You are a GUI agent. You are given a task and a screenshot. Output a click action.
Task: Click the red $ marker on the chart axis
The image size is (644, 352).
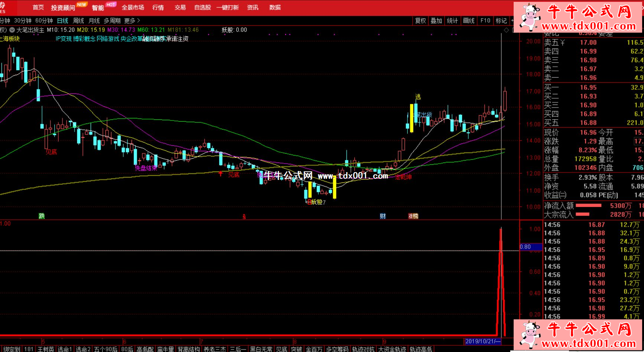click(x=244, y=217)
